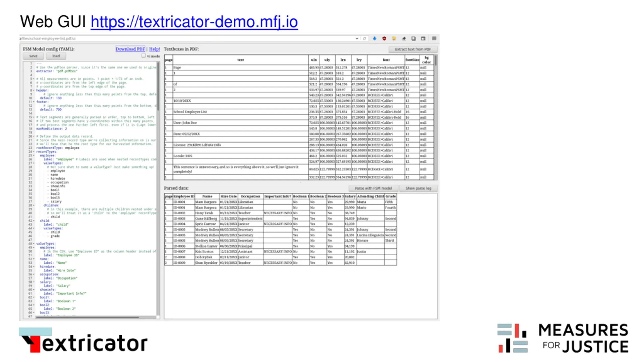The width and height of the screenshot is (644, 362).
Task: Click Parse with FSM model button
Action: (373, 188)
